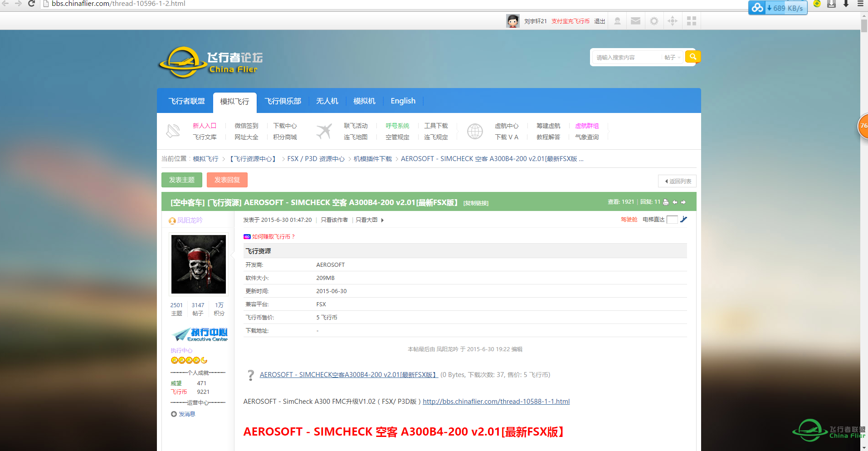
Task: Open the 帖子 search type dropdown
Action: [x=672, y=58]
